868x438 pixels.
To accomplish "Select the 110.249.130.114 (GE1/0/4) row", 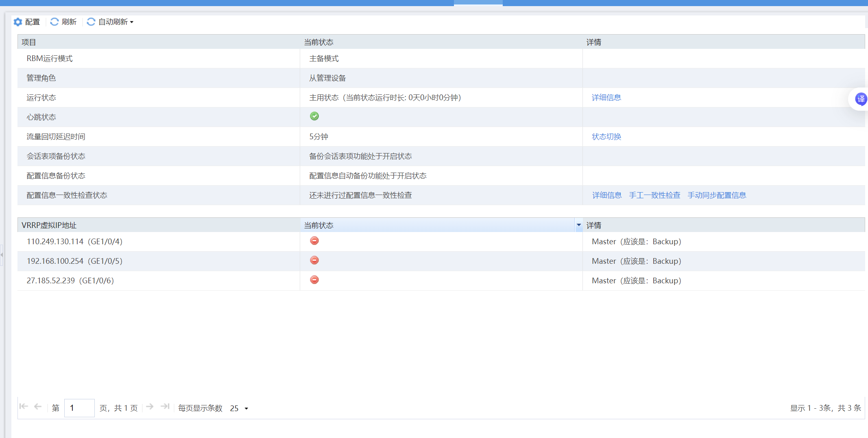I will tap(441, 242).
